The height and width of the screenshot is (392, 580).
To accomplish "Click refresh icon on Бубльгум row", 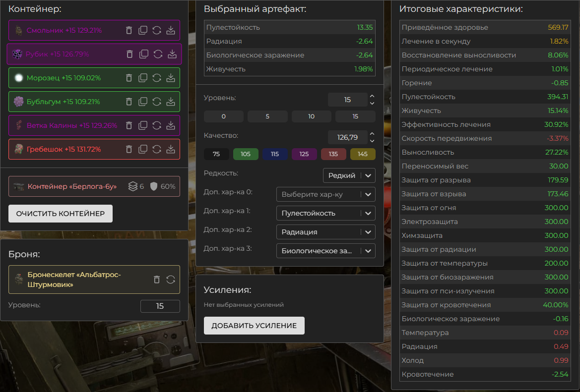I will point(157,102).
